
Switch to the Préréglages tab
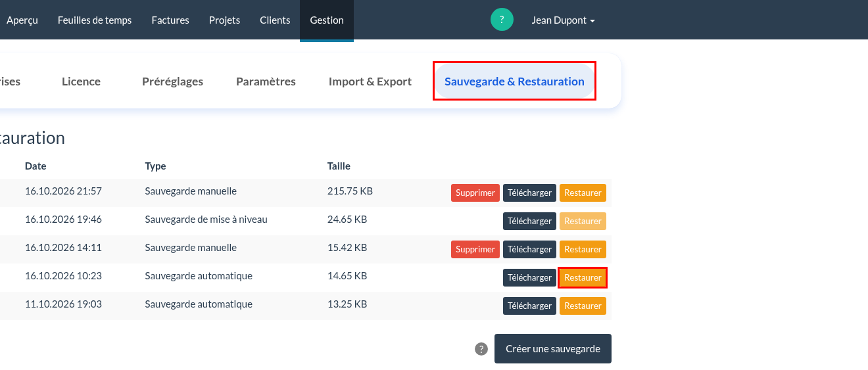point(172,81)
